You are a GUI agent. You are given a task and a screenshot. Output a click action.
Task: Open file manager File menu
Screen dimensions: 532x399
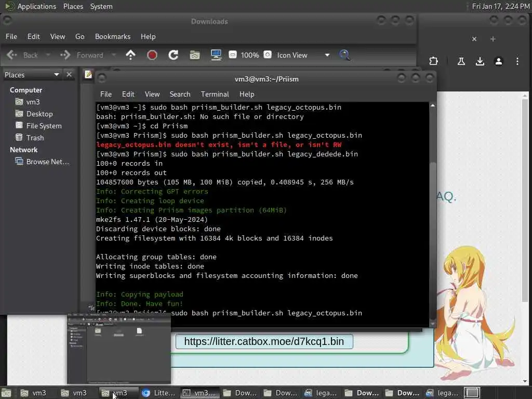point(11,37)
